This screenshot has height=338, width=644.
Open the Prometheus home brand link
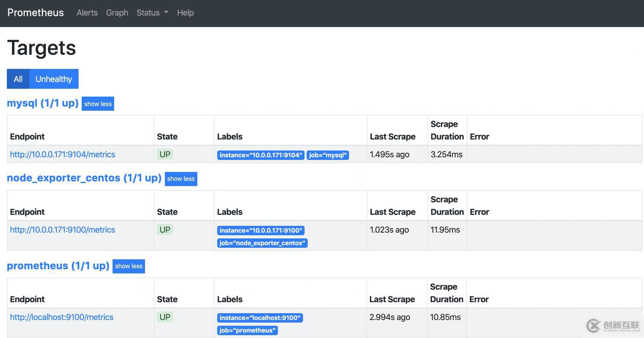pyautogui.click(x=35, y=12)
